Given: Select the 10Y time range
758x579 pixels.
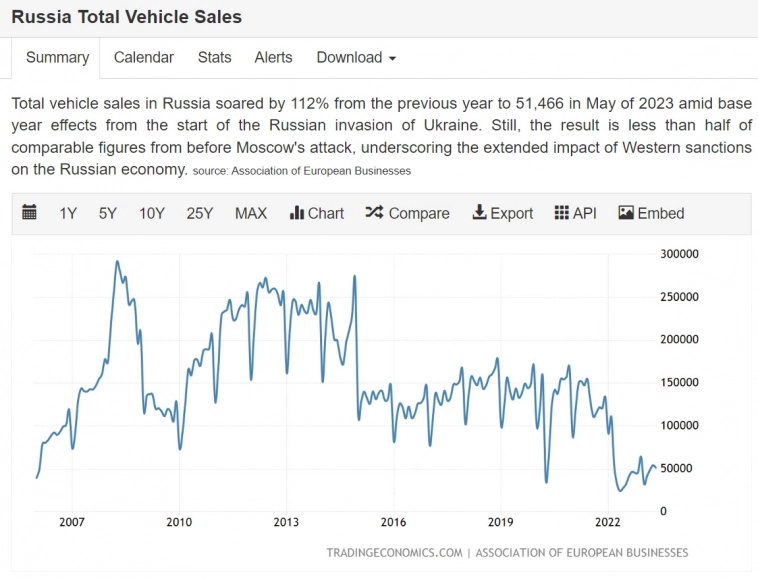Looking at the screenshot, I should click(152, 213).
